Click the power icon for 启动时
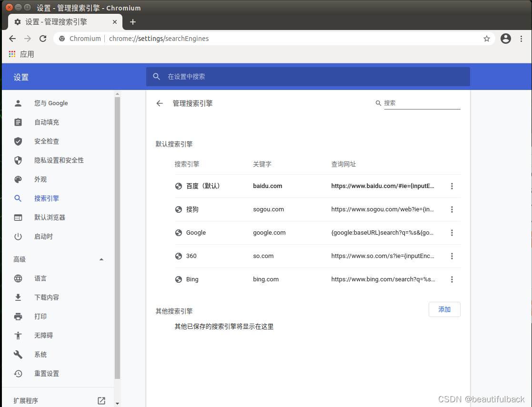This screenshot has height=407, width=532. pyautogui.click(x=18, y=237)
